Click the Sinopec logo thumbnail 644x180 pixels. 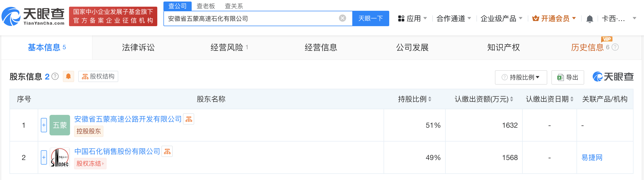(x=60, y=157)
